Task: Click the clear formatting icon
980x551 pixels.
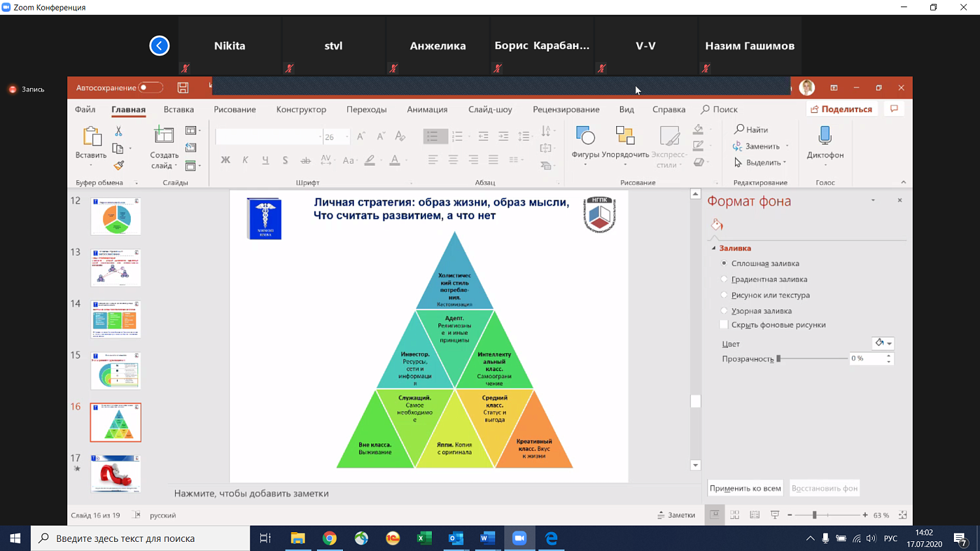Action: click(x=400, y=136)
